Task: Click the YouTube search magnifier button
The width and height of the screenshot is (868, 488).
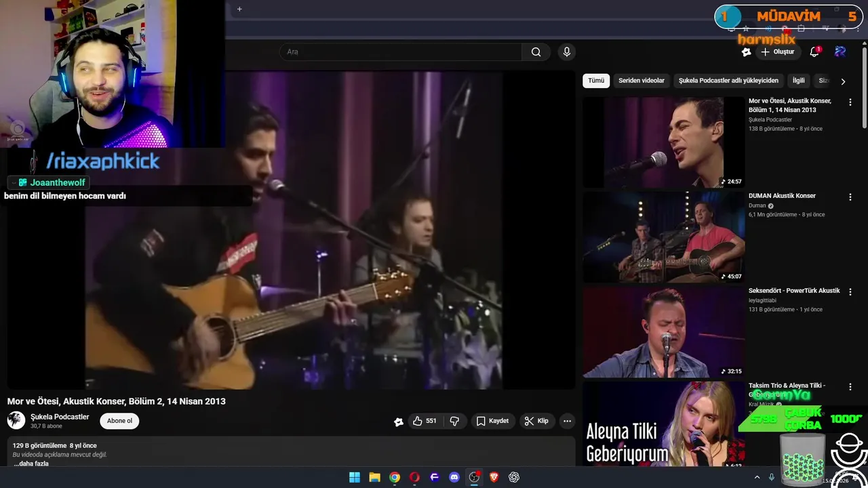Action: click(x=536, y=52)
